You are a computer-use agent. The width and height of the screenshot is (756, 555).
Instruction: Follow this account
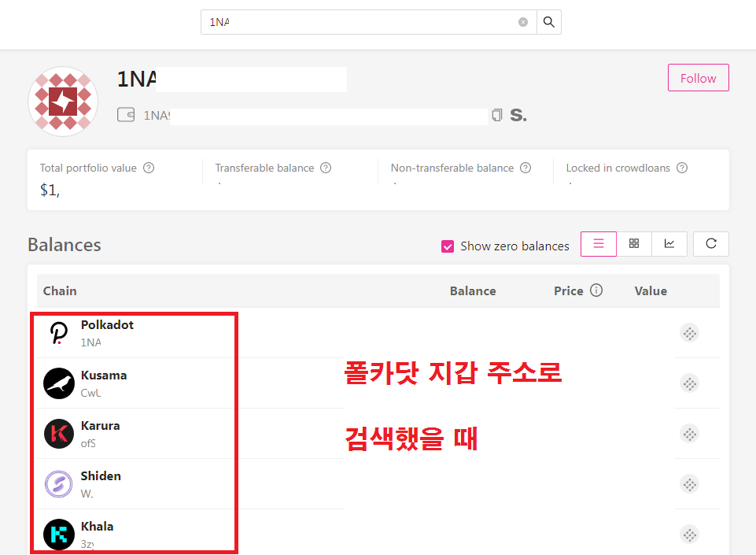[x=698, y=78]
